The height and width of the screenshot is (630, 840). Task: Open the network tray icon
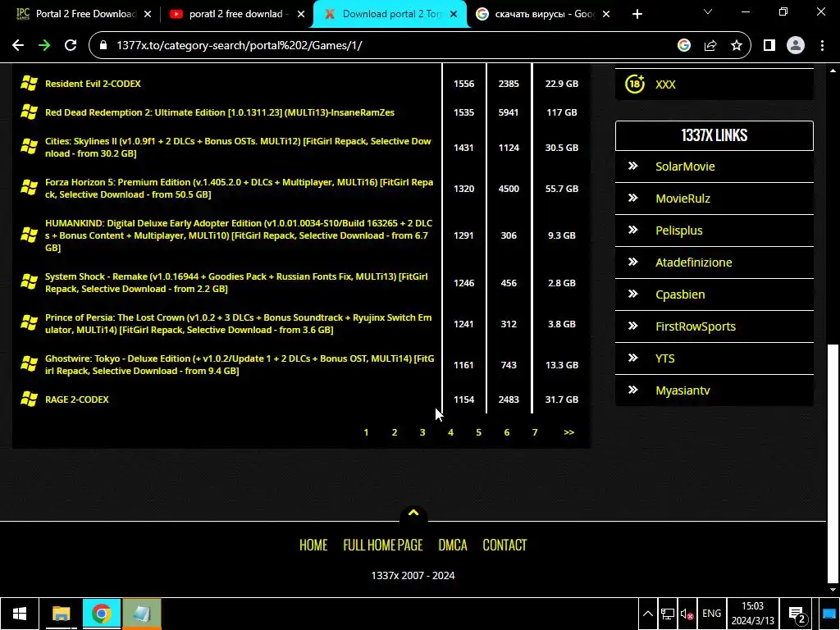(667, 614)
